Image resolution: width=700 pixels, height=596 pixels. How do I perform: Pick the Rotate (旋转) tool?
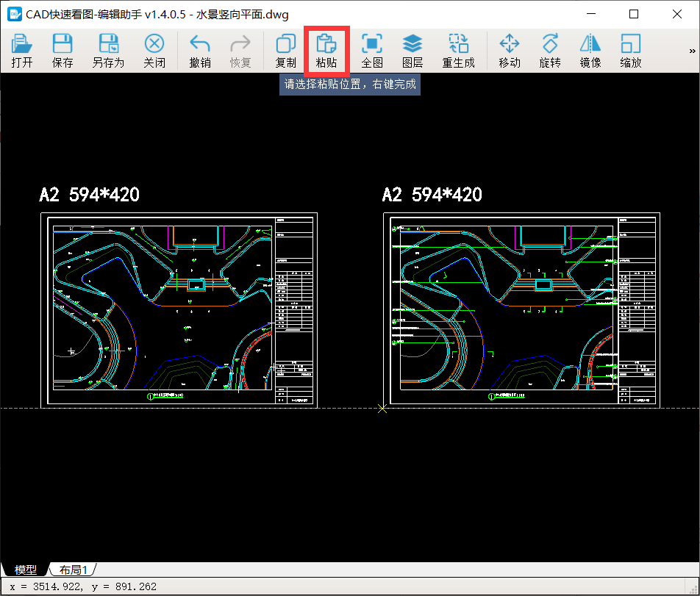coord(550,50)
